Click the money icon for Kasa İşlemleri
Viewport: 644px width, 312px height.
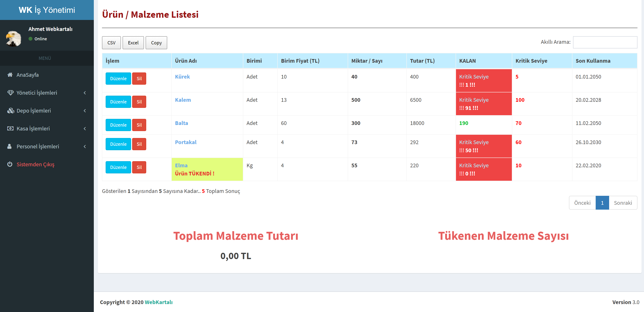(10, 129)
